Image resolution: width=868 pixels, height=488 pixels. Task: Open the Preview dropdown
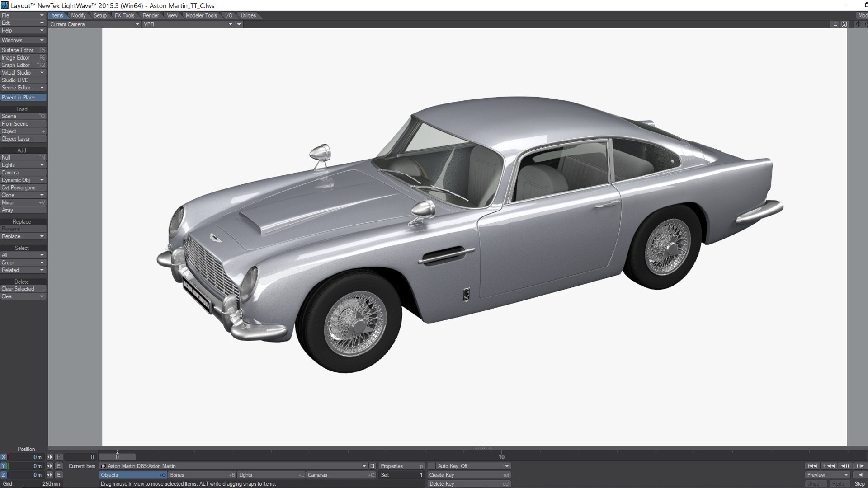828,475
